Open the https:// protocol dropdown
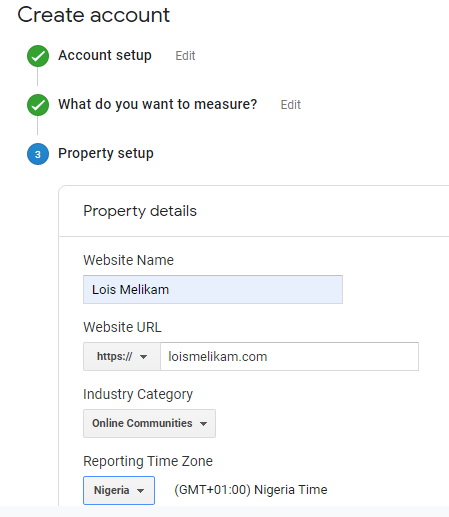 click(x=122, y=357)
